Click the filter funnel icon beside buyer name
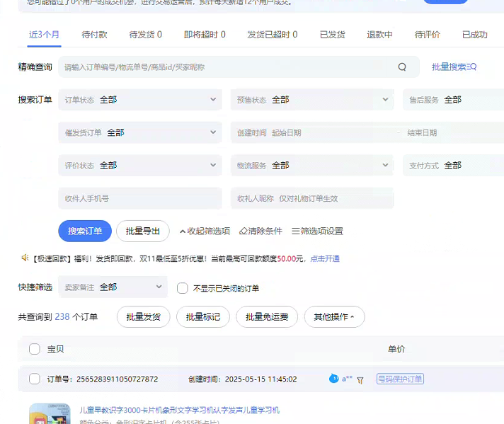 coord(360,380)
